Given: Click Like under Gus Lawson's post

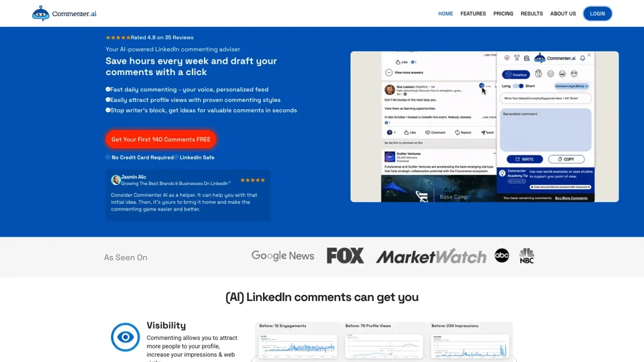Looking at the screenshot, I should click(409, 133).
